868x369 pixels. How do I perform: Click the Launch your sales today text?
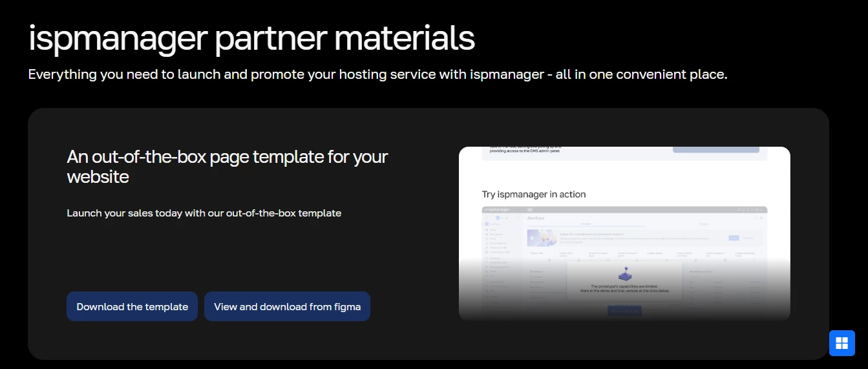(x=204, y=213)
